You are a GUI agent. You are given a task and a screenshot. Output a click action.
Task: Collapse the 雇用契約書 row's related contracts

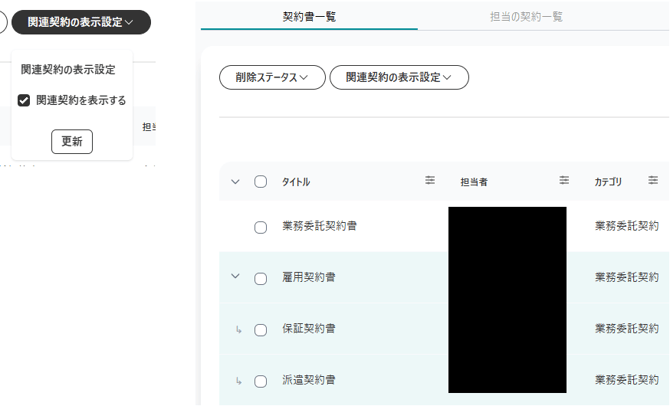236,276
